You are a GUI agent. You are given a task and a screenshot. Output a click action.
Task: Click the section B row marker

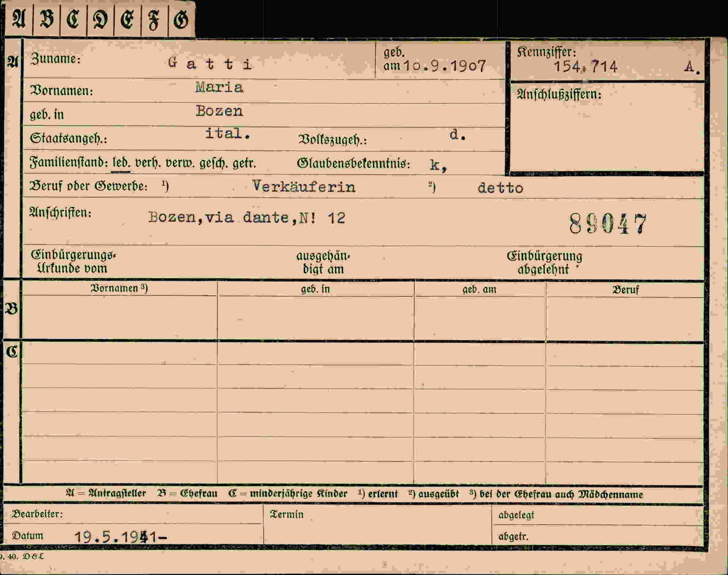(11, 309)
